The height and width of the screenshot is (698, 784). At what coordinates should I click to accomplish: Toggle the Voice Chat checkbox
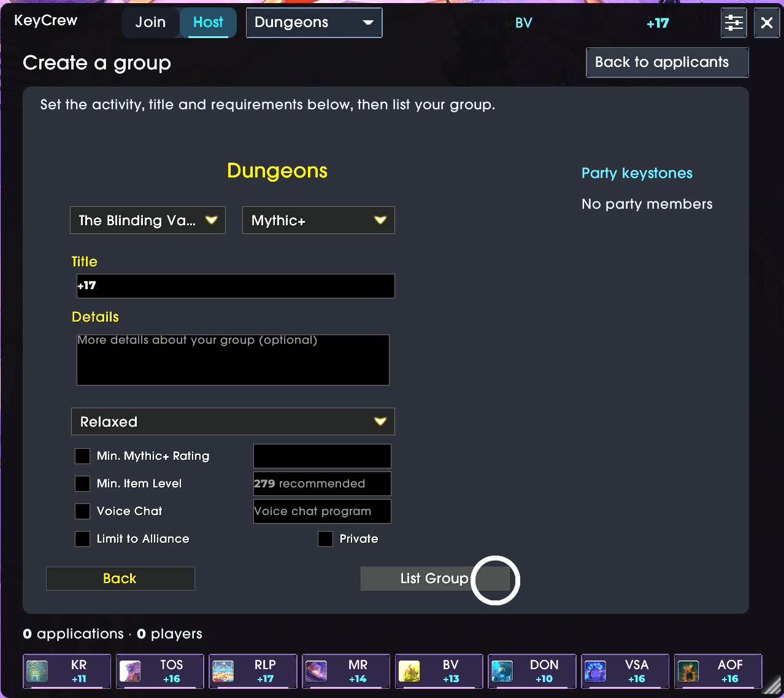tap(82, 511)
